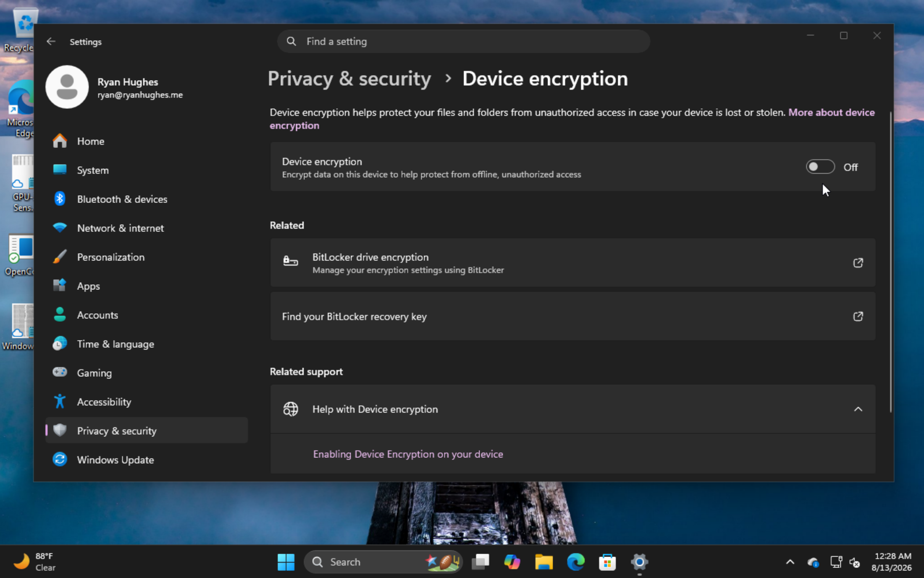Turn on the Device encryption toggle
This screenshot has width=924, height=578.
coord(820,167)
